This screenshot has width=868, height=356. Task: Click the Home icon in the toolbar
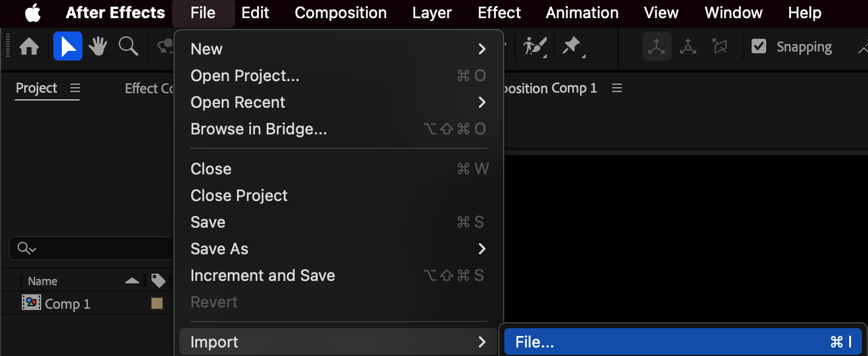(x=29, y=47)
